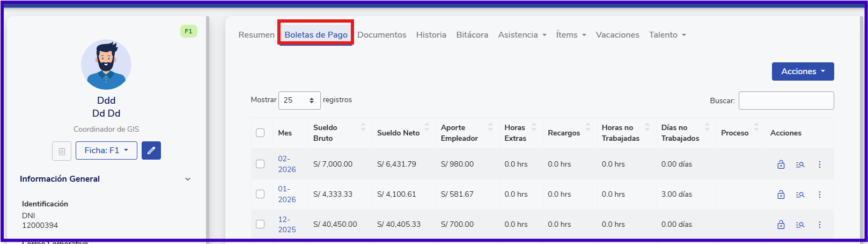The width and height of the screenshot is (868, 244).
Task: Click the Buscar search field
Action: coord(786,101)
